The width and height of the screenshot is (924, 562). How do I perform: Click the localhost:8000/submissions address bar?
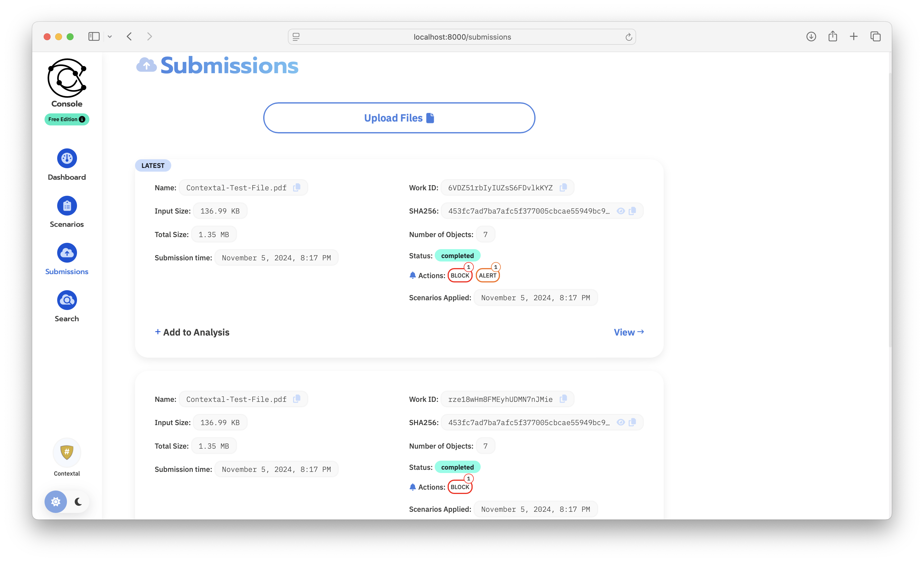[462, 37]
